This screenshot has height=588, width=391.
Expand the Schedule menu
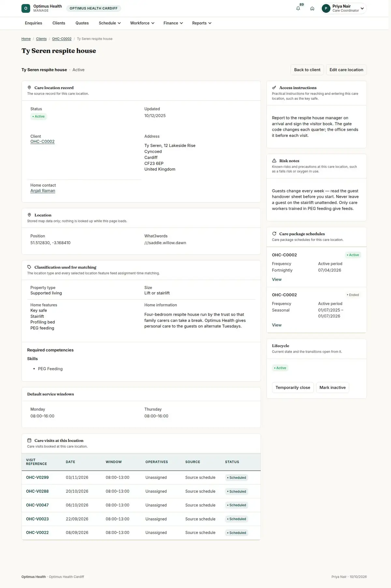pos(110,23)
